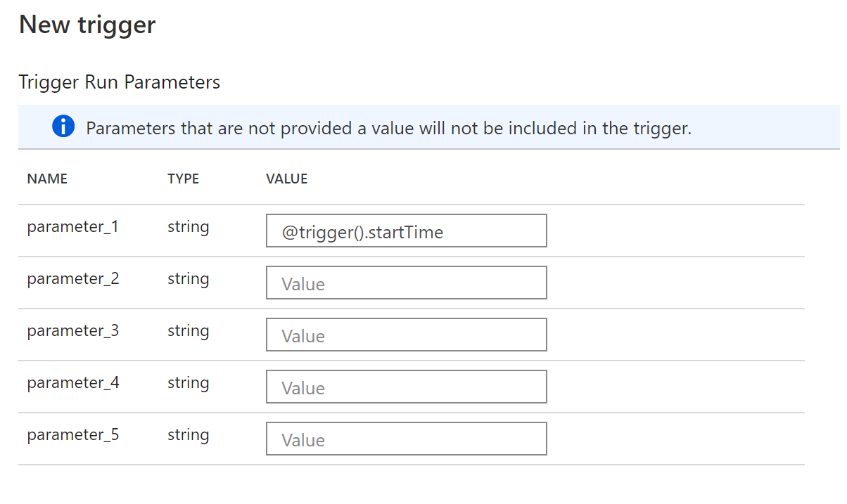Click the empty Value field for parameter_3
Screen dimensions: 847x504
pyautogui.click(x=407, y=335)
